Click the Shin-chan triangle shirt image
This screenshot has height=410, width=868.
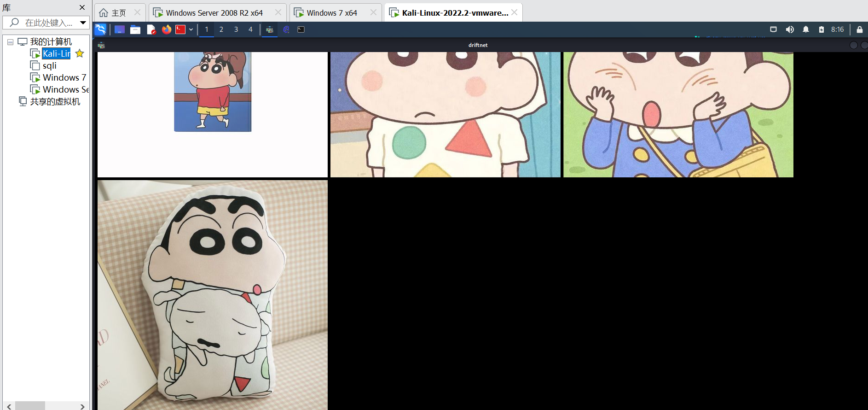tap(446, 115)
